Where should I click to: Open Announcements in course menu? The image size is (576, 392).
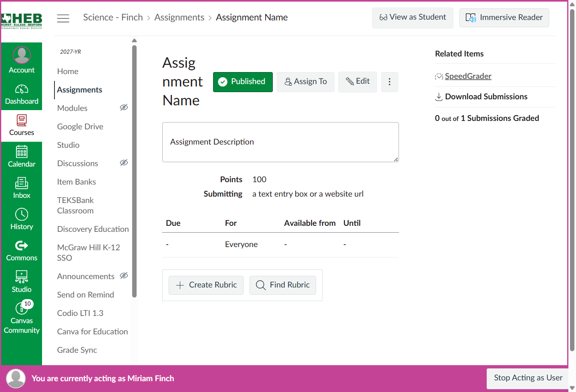86,276
